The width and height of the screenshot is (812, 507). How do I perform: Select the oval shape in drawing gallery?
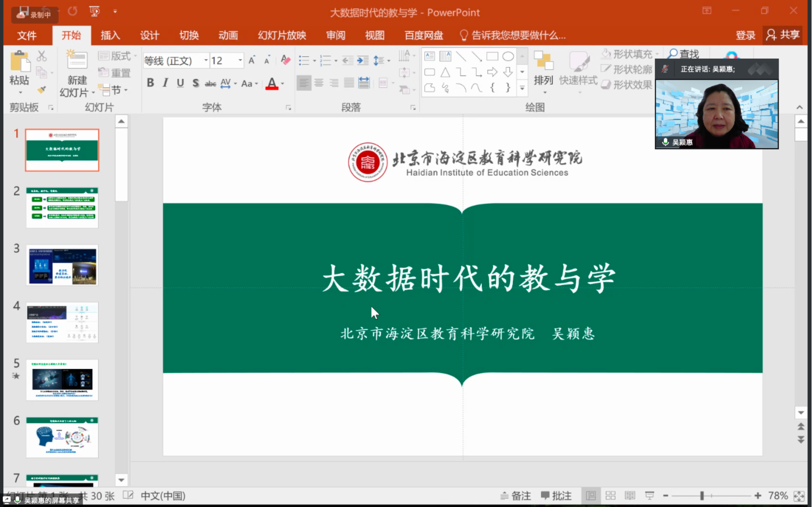click(x=508, y=57)
